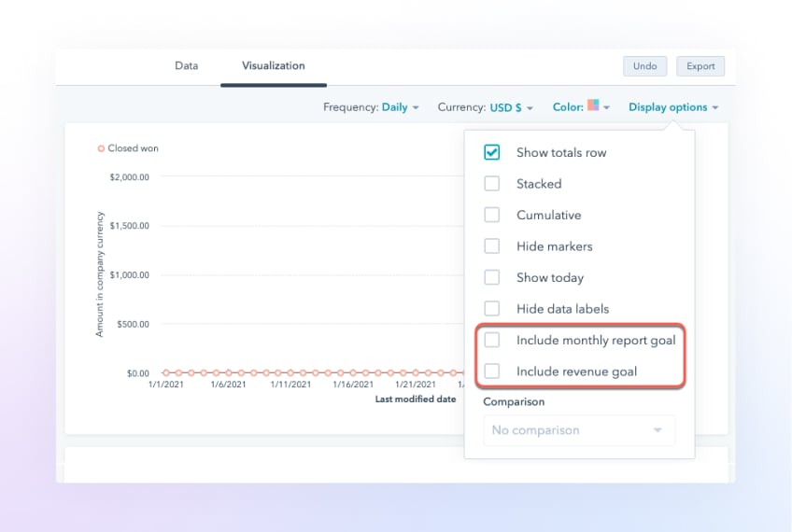Click the data point at 1/1/2021
Image resolution: width=792 pixels, height=532 pixels.
pos(166,372)
